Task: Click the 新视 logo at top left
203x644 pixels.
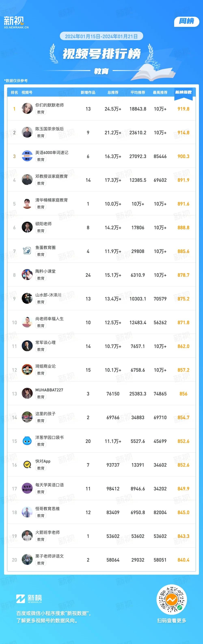Action: coord(16,23)
